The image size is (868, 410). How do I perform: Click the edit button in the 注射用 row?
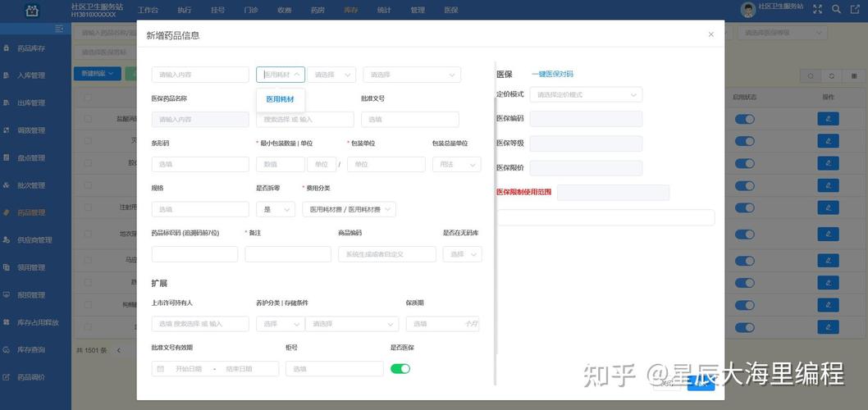click(828, 207)
